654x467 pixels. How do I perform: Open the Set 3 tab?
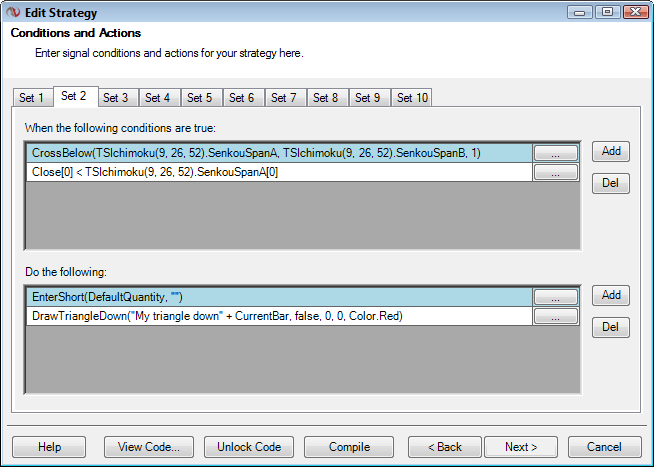[118, 98]
